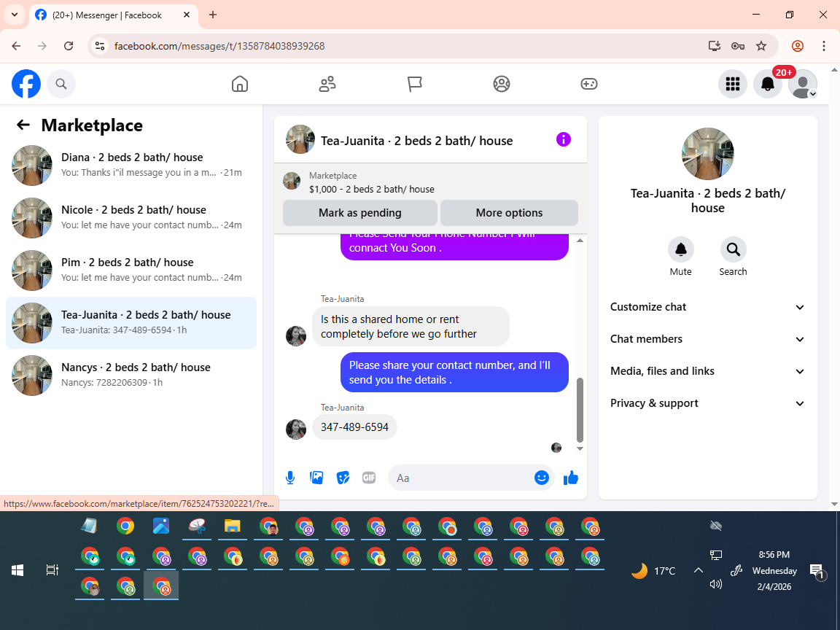Viewport: 840px width, 630px height.
Task: Choose a GIF using the GIF icon
Action: point(368,478)
